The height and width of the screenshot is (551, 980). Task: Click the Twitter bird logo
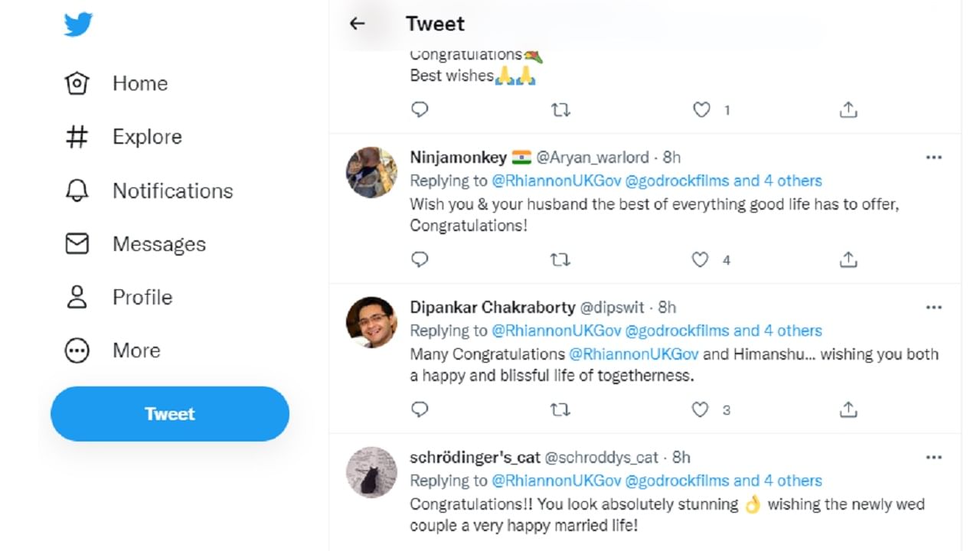[78, 24]
